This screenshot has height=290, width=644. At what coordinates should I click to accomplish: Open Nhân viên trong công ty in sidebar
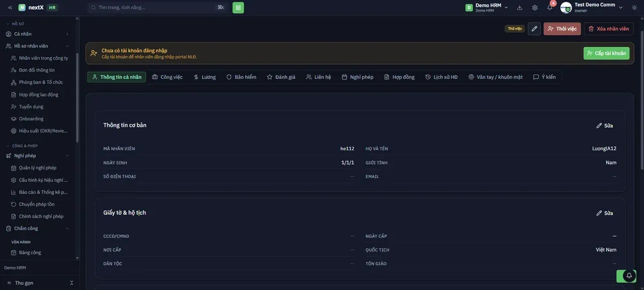(x=40, y=58)
